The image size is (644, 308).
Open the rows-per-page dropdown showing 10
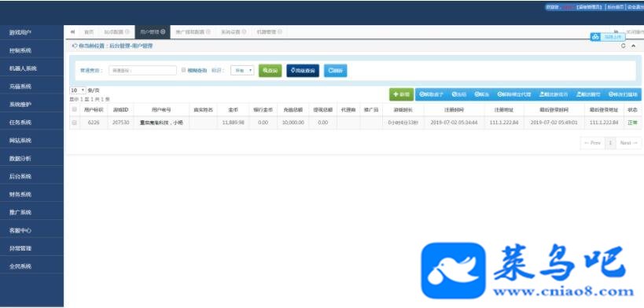click(x=78, y=90)
